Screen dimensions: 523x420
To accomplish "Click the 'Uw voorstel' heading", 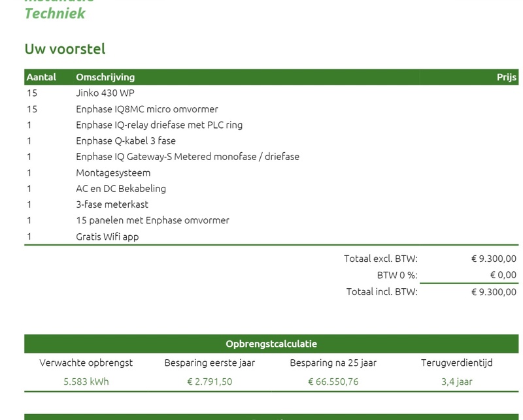I will coord(65,49).
